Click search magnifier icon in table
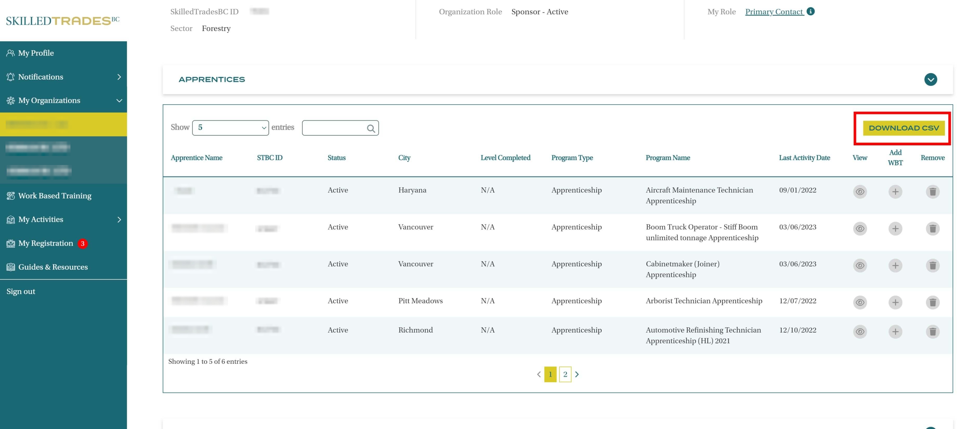This screenshot has width=980, height=429. point(370,128)
